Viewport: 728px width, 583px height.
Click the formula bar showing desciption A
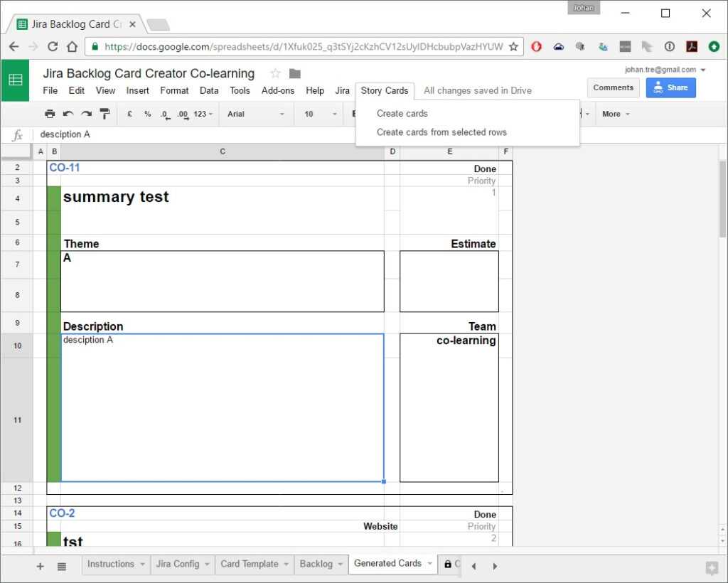tap(107, 134)
